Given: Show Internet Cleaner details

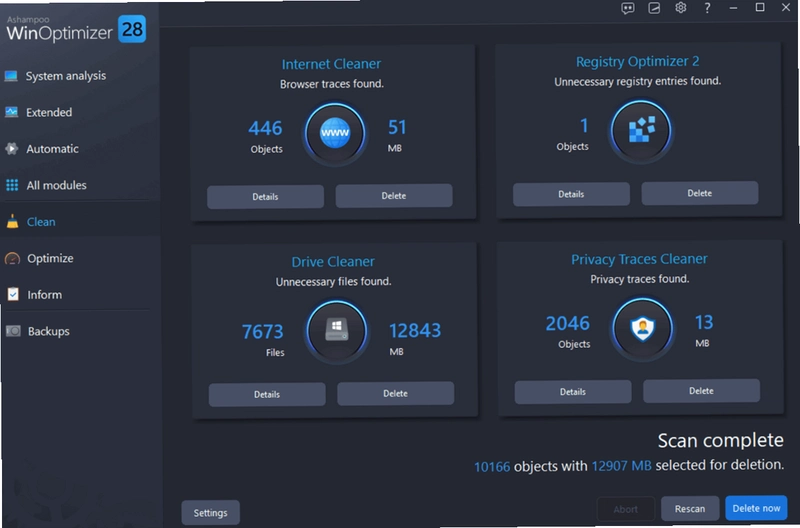Looking at the screenshot, I should pyautogui.click(x=265, y=197).
